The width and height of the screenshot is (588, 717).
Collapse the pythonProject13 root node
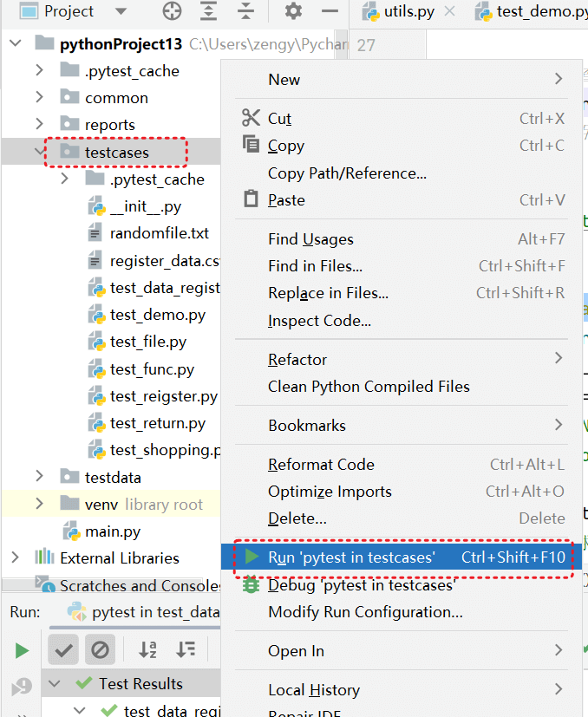coord(16,43)
